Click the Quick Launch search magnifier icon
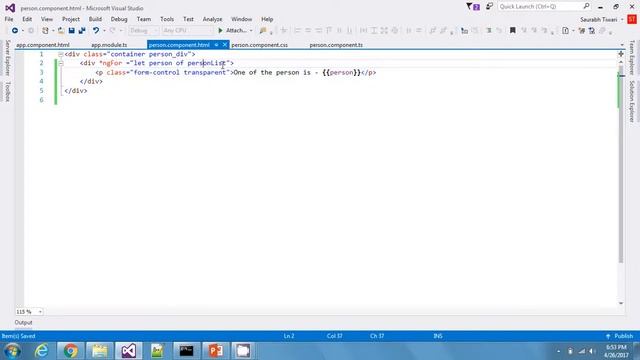This screenshot has height=360, width=640. point(587,6)
